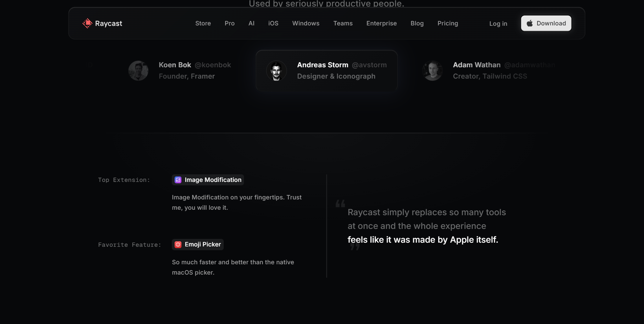The image size is (644, 324).
Task: Click the @adamwathan handle
Action: coord(530,65)
